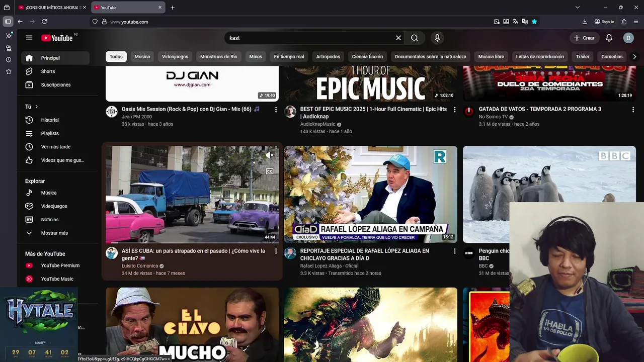This screenshot has width=644, height=362.
Task: Click the blue bookmark star in address bar
Action: point(534,22)
